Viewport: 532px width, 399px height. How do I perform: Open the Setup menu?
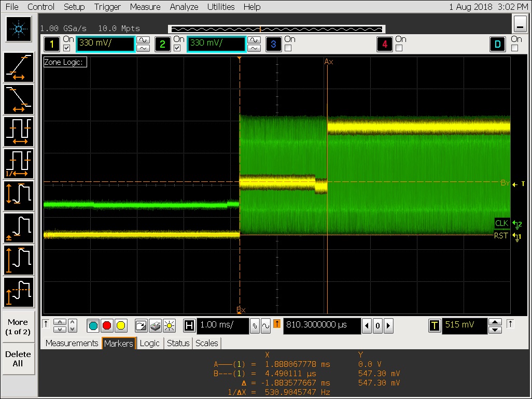[x=74, y=7]
